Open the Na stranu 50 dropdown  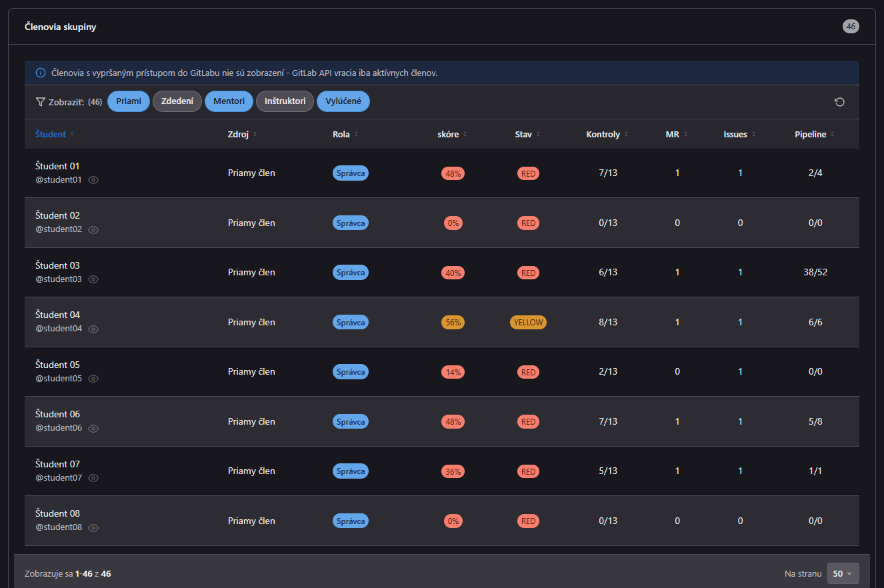[843, 573]
